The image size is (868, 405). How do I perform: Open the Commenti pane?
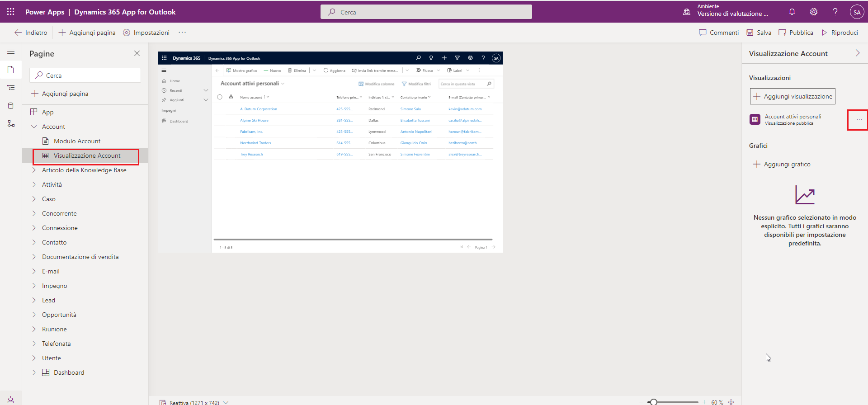(718, 33)
